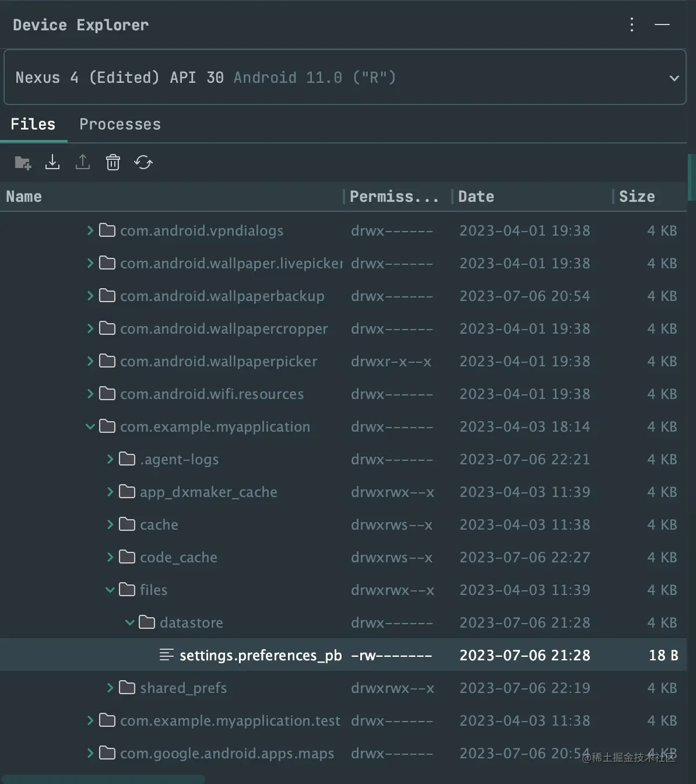Expand the shared_prefs folder
Image resolution: width=696 pixels, height=784 pixels.
click(x=110, y=688)
